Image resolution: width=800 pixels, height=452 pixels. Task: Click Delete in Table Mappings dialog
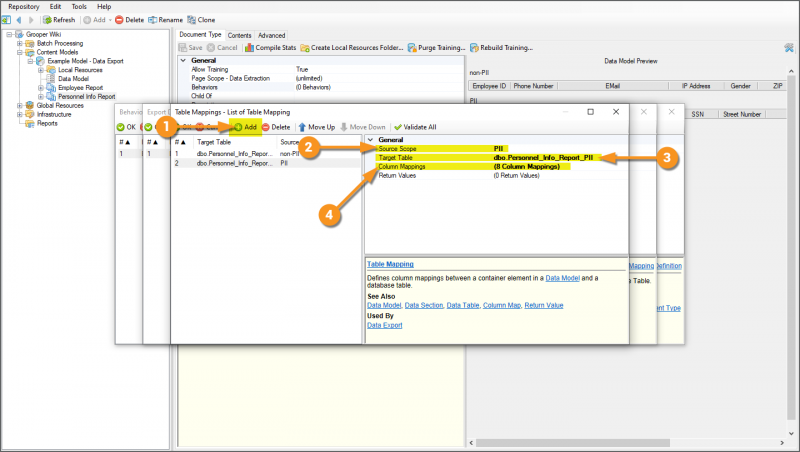coord(276,127)
